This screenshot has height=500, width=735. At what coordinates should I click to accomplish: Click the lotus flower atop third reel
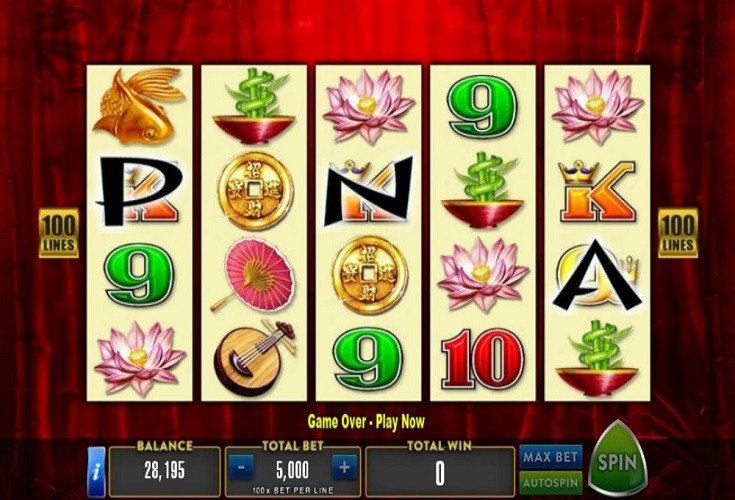tap(368, 106)
